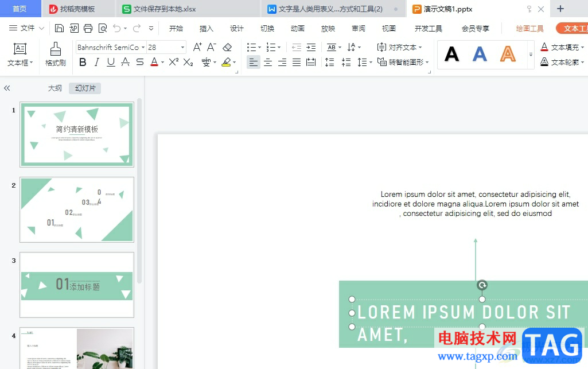Image resolution: width=588 pixels, height=369 pixels.
Task: Click 首页 home tab
Action: tap(20, 9)
